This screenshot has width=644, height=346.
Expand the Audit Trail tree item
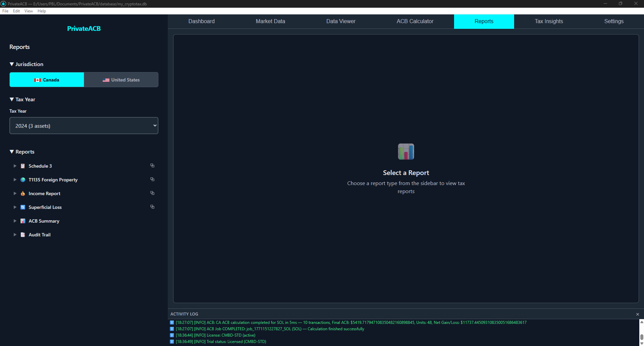coord(15,235)
